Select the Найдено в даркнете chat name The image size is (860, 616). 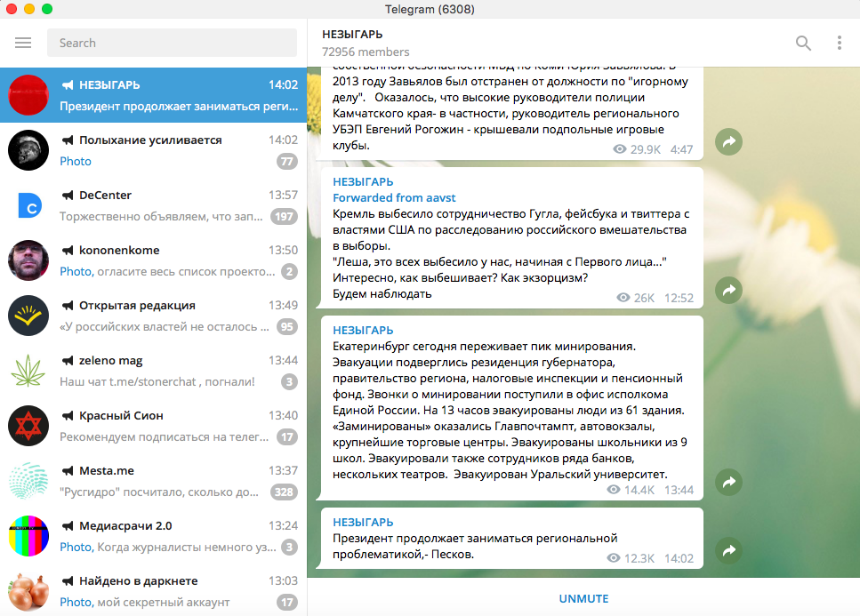(x=138, y=581)
